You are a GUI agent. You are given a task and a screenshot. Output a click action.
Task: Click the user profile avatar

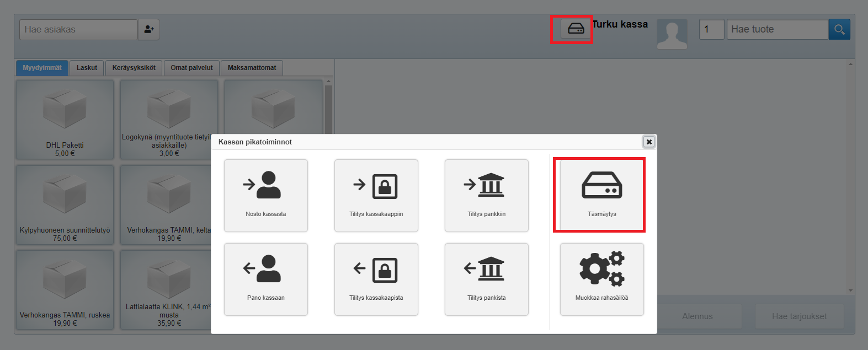click(672, 34)
